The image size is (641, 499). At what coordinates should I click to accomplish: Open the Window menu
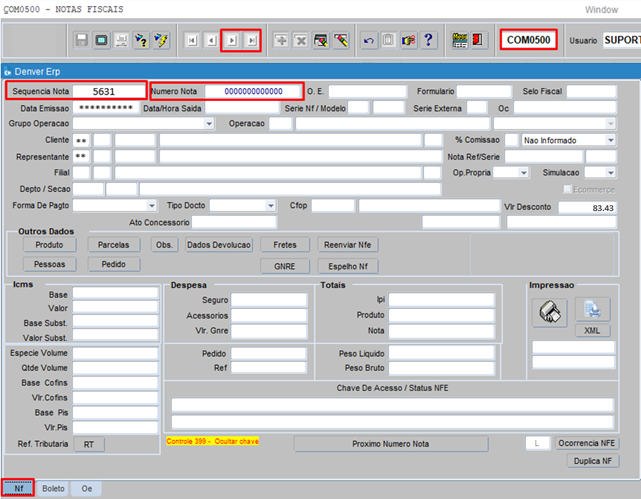pos(600,8)
